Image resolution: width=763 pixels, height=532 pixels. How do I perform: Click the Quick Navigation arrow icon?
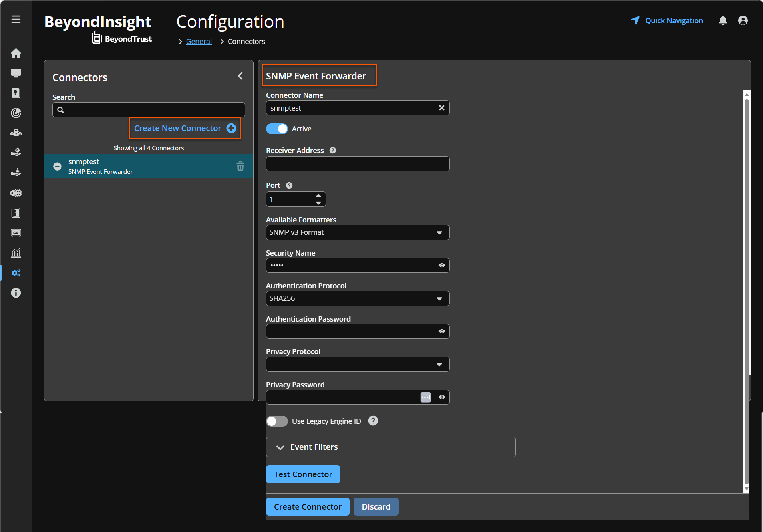635,20
